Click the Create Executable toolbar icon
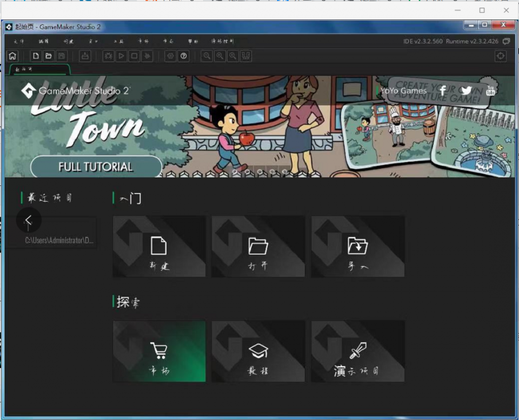This screenshot has width=519, height=420. [x=85, y=56]
